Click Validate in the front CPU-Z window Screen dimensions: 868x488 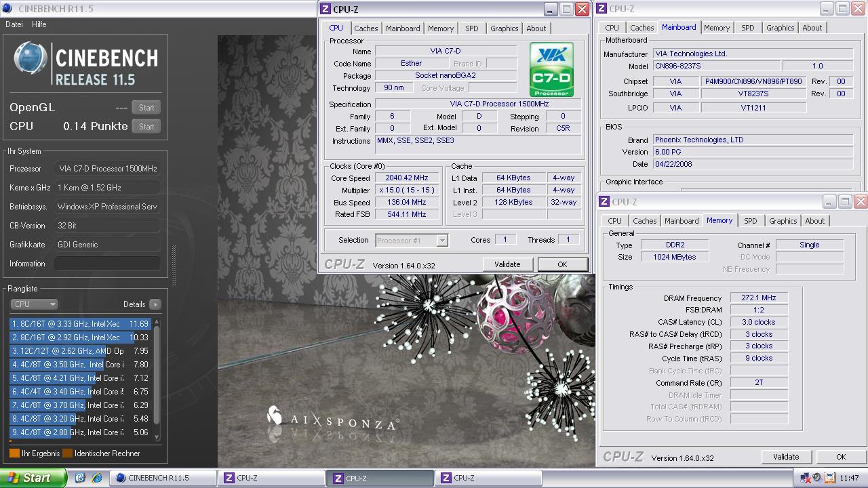(507, 264)
